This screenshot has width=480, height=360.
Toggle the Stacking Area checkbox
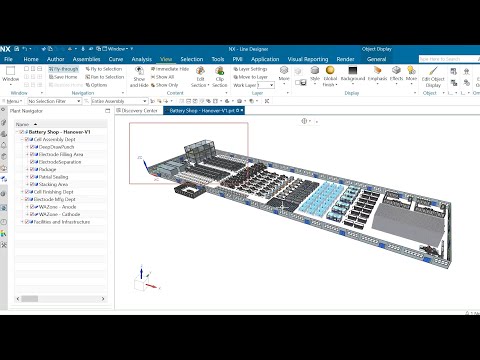tap(32, 184)
